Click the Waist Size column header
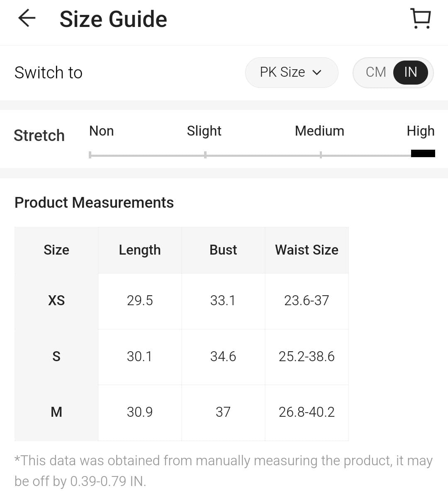Screen dimensions: 448x503 pyautogui.click(x=307, y=250)
